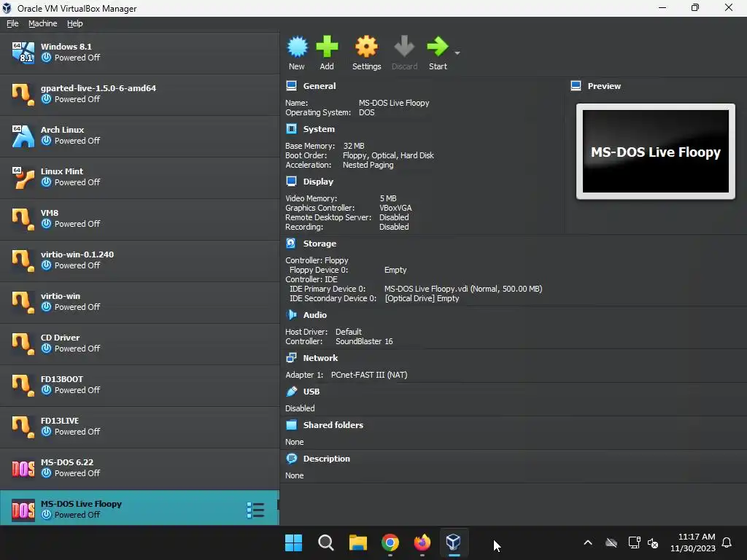Click the 32 MB base memory value
Viewport: 747px width, 560px height.
point(354,146)
